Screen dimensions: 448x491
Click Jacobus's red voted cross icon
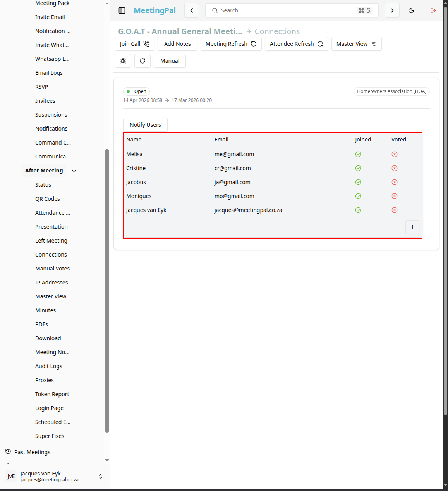pyautogui.click(x=395, y=182)
